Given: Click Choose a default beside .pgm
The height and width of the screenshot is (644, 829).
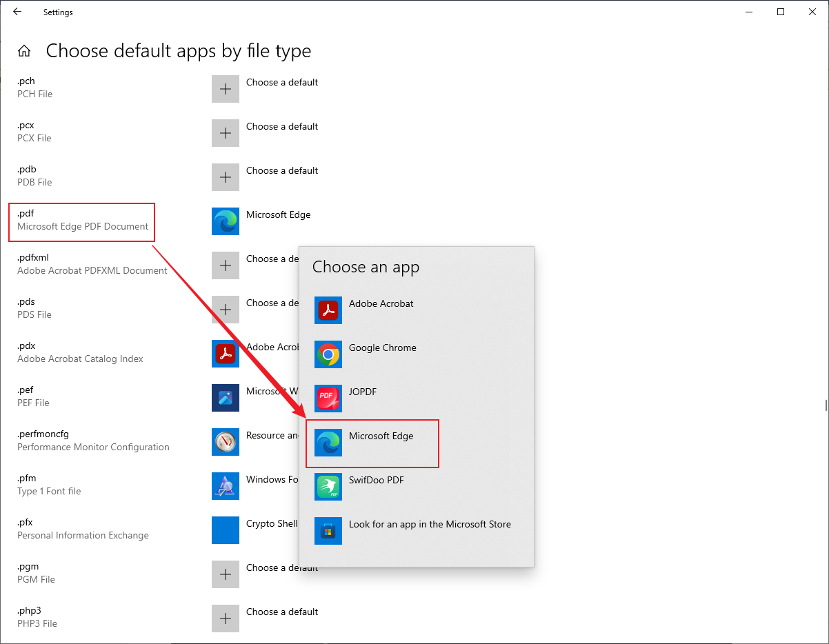Looking at the screenshot, I should [x=226, y=574].
